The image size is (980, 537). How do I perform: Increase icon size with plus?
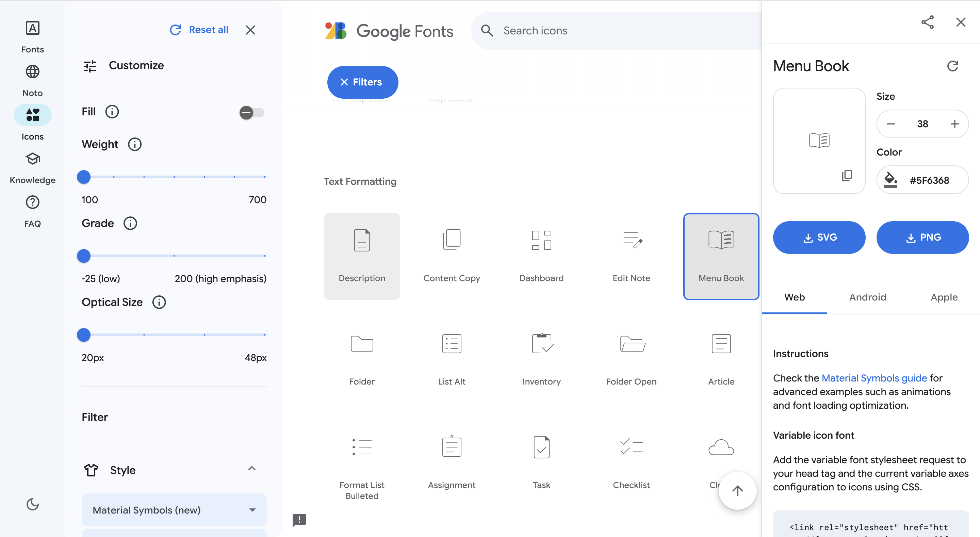point(954,124)
